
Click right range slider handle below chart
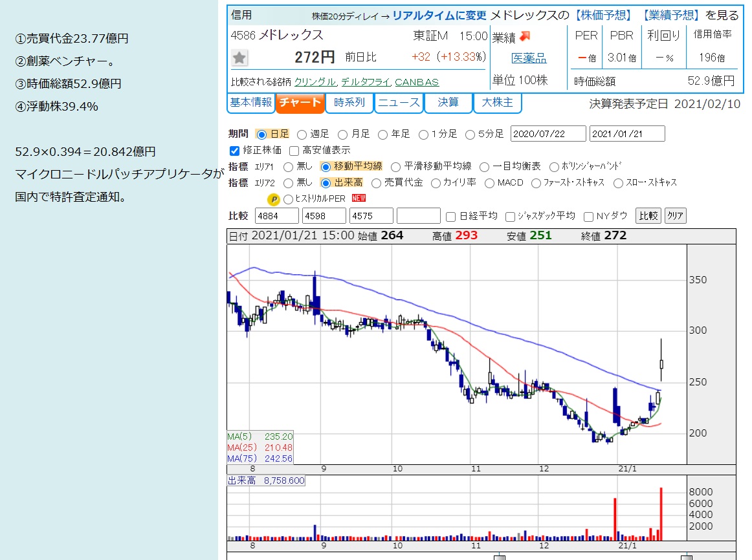coord(687,557)
